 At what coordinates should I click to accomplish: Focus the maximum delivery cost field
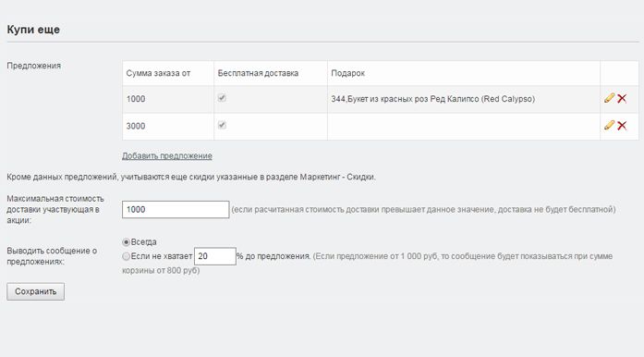click(176, 209)
